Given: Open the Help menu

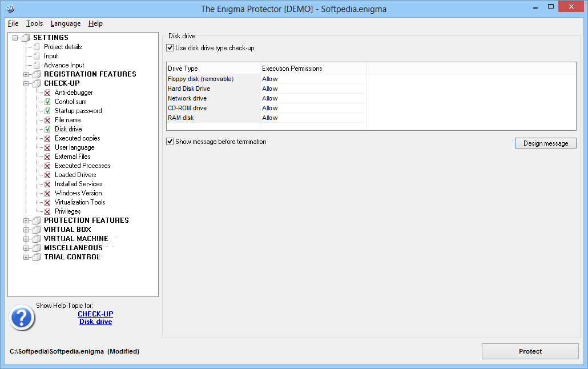Looking at the screenshot, I should pyautogui.click(x=96, y=23).
